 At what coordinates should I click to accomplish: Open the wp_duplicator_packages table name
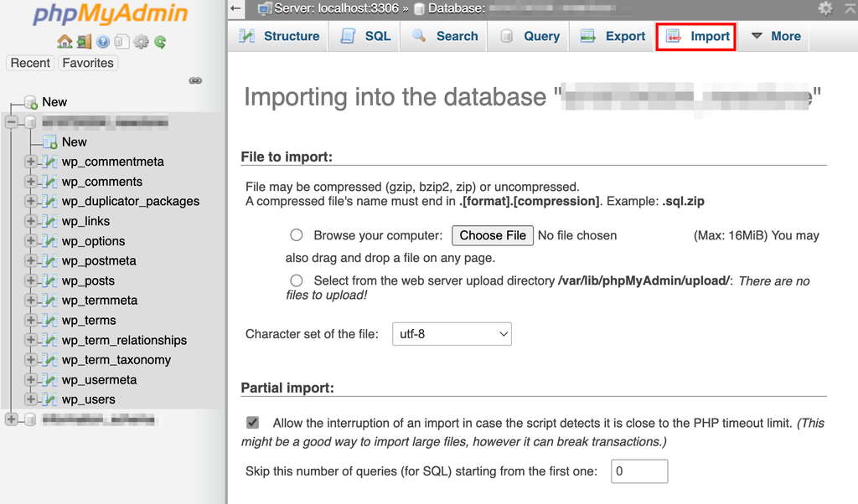(x=131, y=201)
